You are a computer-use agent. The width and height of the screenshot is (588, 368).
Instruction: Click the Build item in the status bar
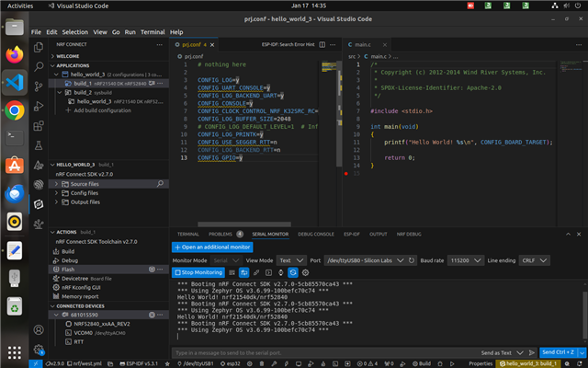[x=422, y=363]
